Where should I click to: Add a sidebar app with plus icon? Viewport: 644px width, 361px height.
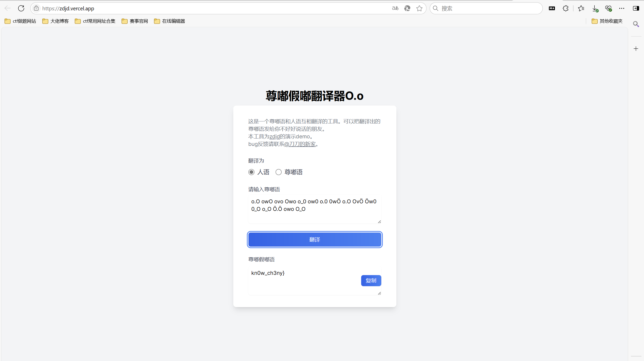pyautogui.click(x=636, y=49)
